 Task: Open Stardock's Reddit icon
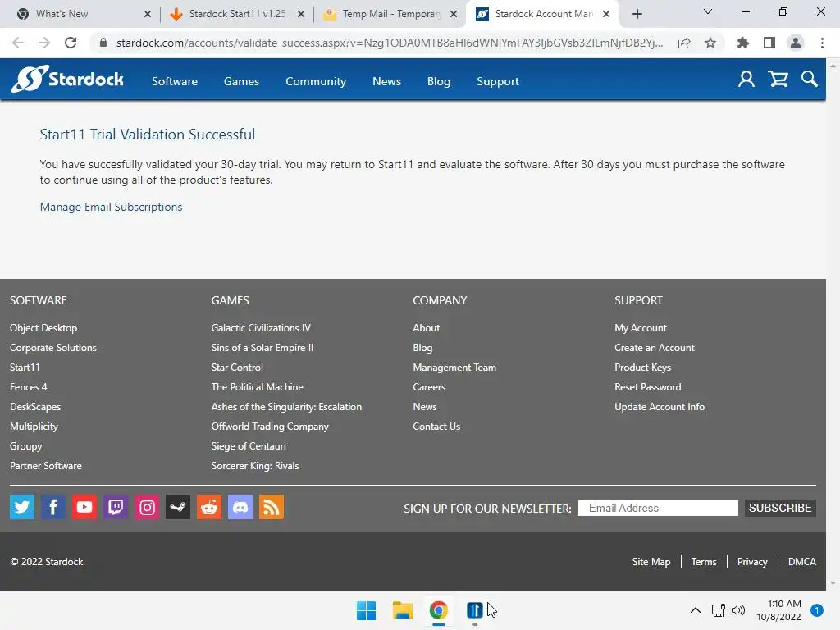pos(209,507)
